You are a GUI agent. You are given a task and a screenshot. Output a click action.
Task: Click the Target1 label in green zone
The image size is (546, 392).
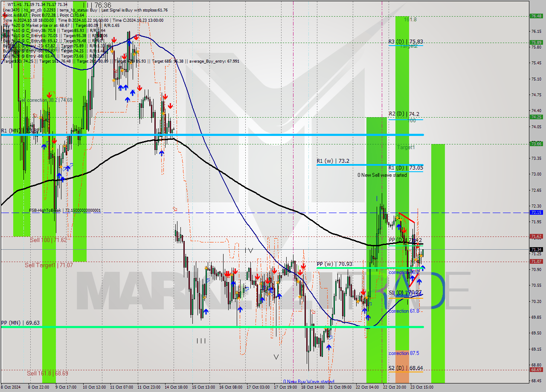[x=406, y=147]
